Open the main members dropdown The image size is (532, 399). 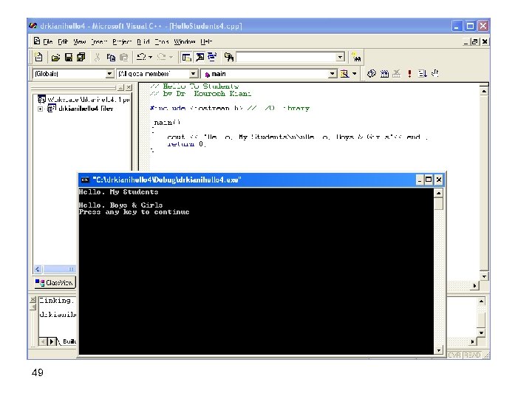click(x=332, y=74)
